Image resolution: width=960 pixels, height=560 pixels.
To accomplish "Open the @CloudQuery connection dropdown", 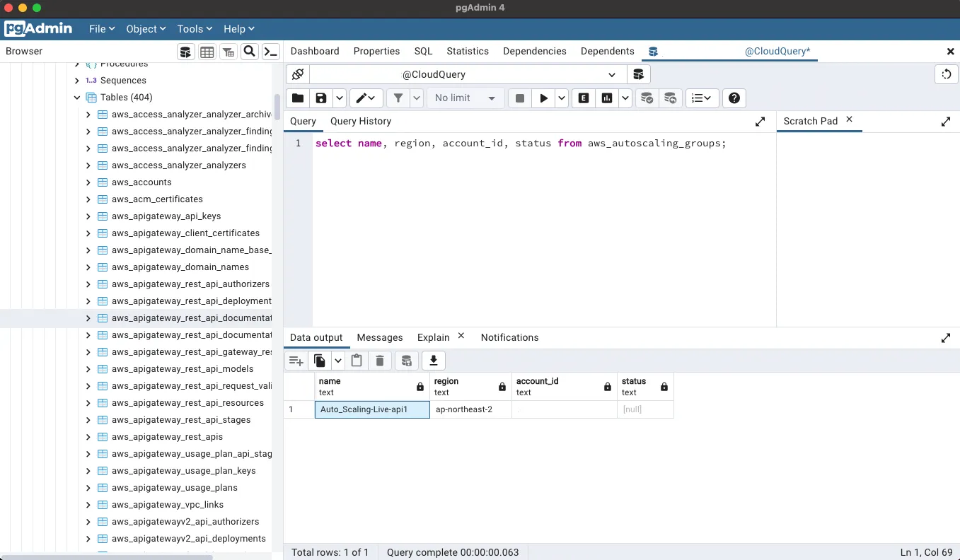I will [x=468, y=74].
